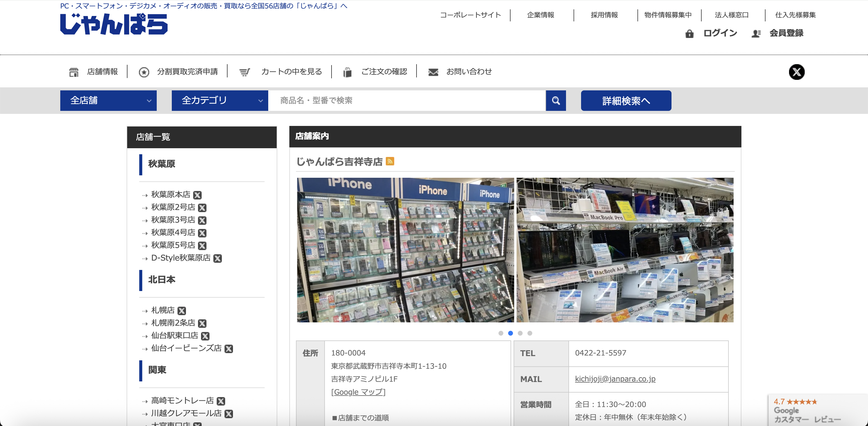
Task: Select the fourth carousel dot
Action: pyautogui.click(x=530, y=333)
